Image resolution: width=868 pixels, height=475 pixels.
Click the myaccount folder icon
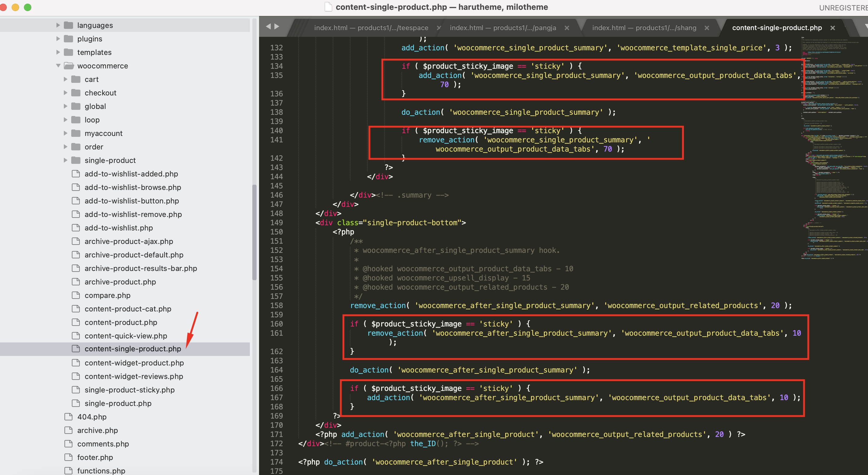pos(76,133)
